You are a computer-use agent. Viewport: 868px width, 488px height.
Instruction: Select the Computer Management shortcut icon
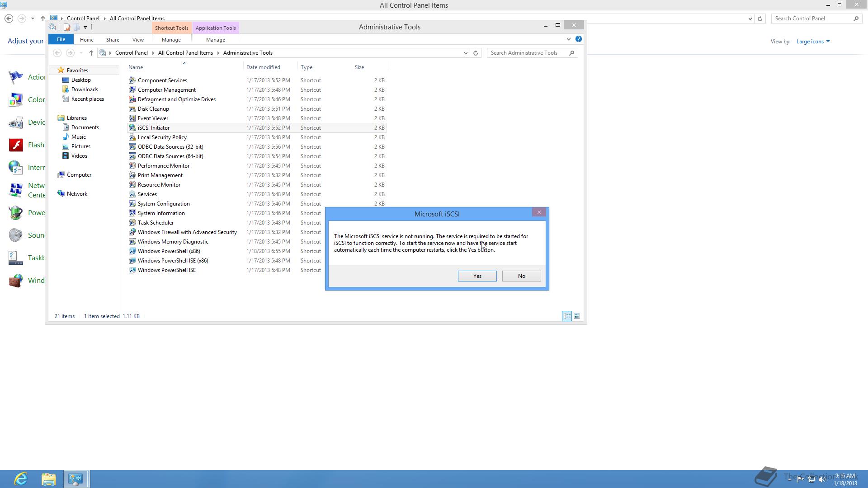click(x=132, y=90)
